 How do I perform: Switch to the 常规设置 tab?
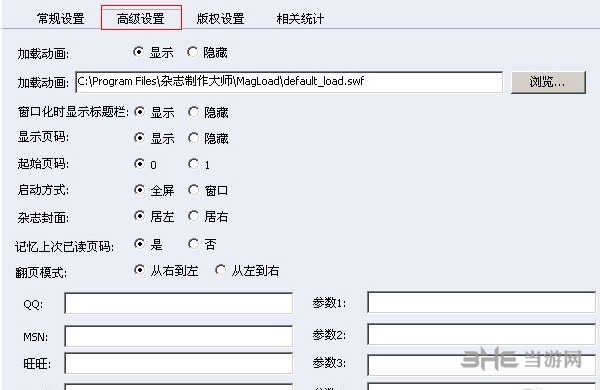coord(60,18)
